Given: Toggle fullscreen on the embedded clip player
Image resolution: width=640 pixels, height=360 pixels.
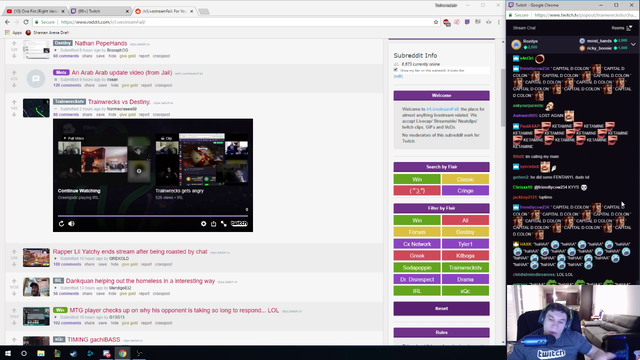Looking at the screenshot, I should coord(224,224).
